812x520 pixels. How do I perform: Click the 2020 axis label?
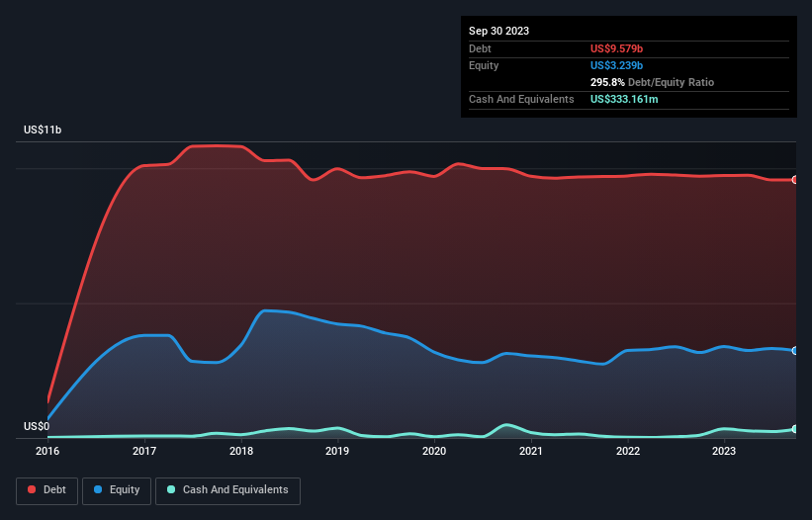(x=434, y=451)
